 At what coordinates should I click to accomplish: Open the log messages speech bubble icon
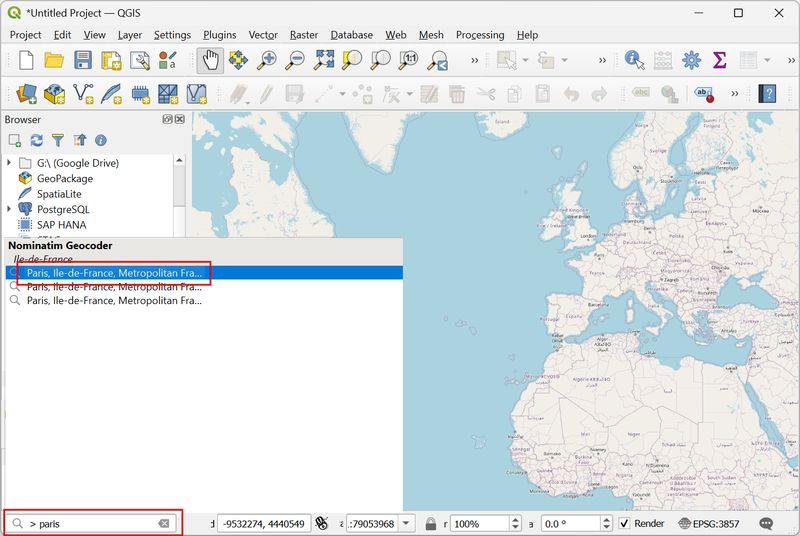point(766,523)
